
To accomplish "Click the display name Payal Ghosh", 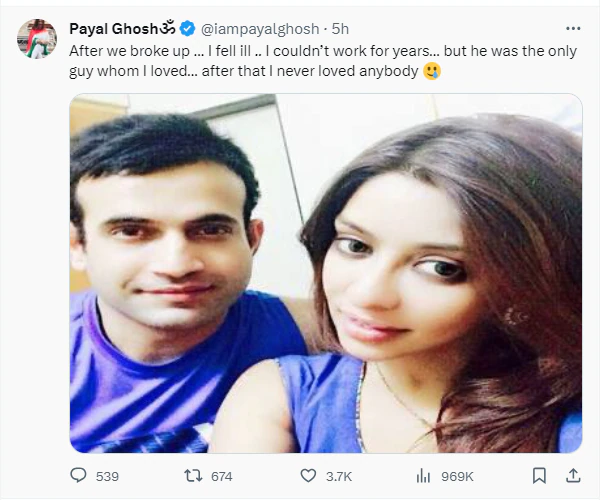I will tap(114, 29).
